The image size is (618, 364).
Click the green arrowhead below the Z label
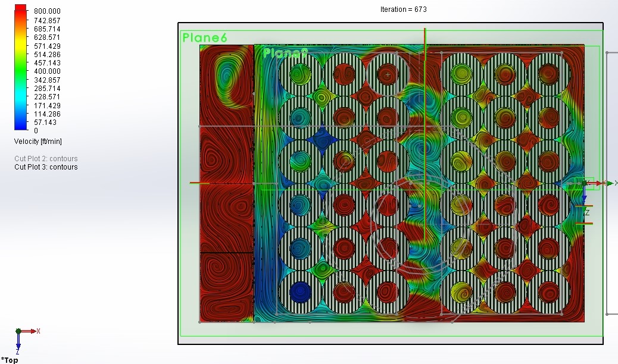[x=584, y=209]
